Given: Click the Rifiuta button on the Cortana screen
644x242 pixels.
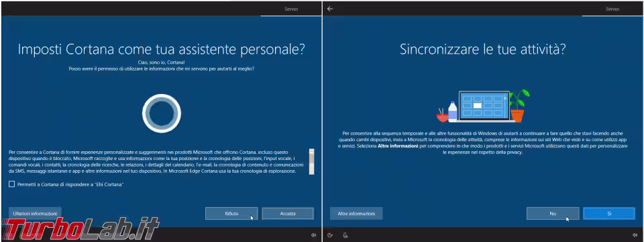Looking at the screenshot, I should 231,214.
